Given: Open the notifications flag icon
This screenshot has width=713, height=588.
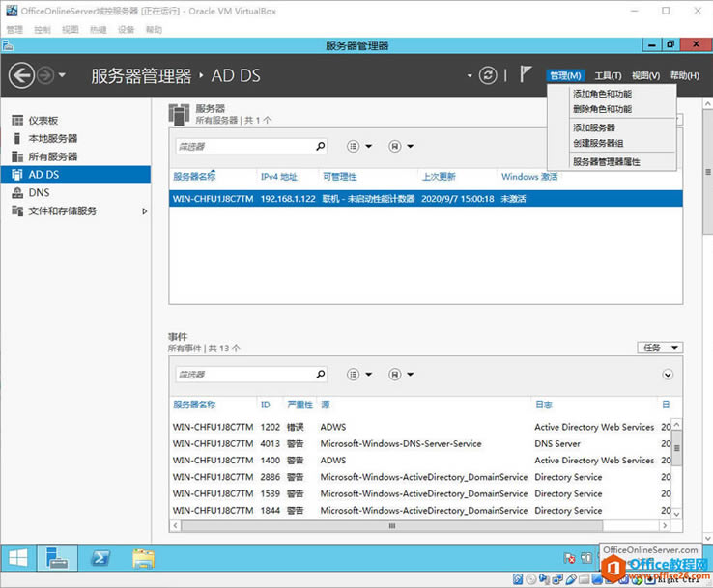Looking at the screenshot, I should 526,74.
